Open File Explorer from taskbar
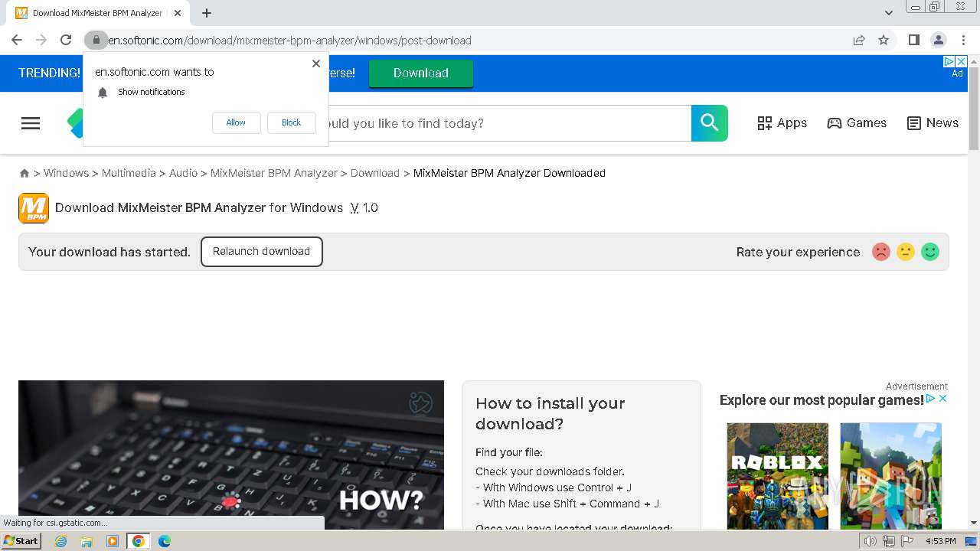980x551 pixels. (x=87, y=541)
